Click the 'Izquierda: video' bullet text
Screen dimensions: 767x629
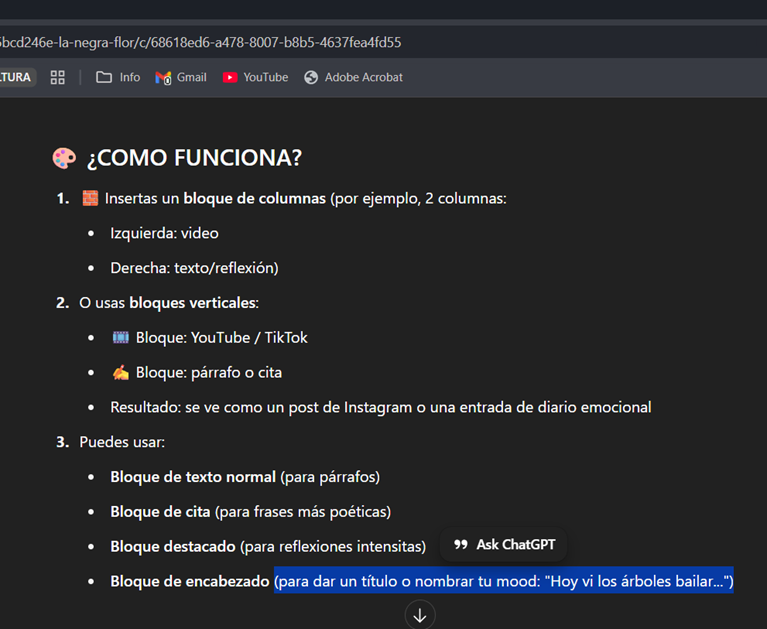pos(164,233)
